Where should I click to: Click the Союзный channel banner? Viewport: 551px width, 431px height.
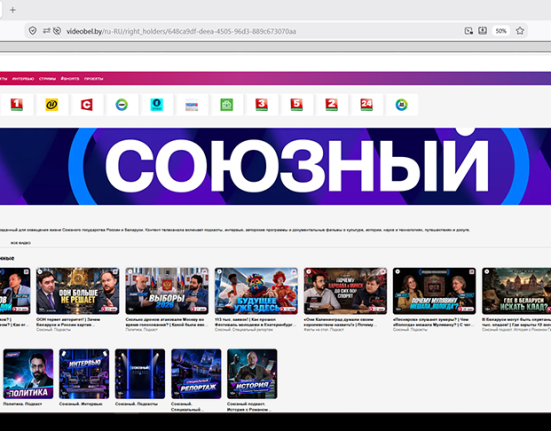pyautogui.click(x=276, y=166)
